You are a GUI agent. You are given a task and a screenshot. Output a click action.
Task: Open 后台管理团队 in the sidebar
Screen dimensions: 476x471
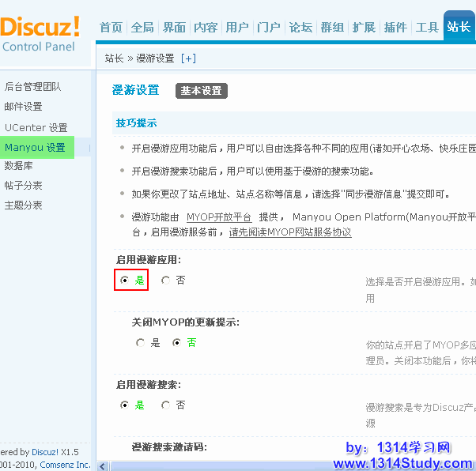[32, 87]
